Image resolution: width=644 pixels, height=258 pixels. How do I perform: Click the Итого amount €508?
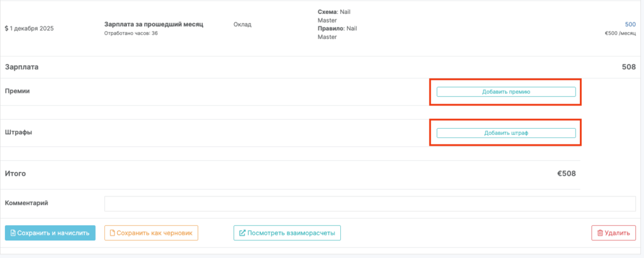(x=566, y=174)
